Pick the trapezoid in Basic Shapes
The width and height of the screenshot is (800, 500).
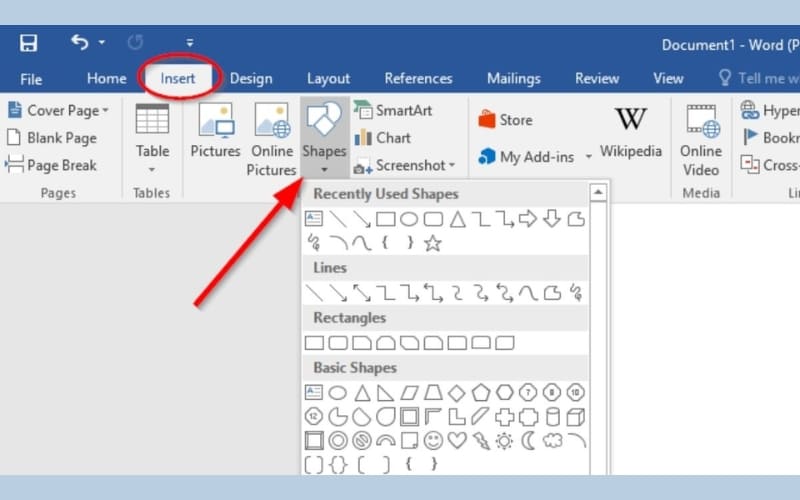(x=433, y=393)
